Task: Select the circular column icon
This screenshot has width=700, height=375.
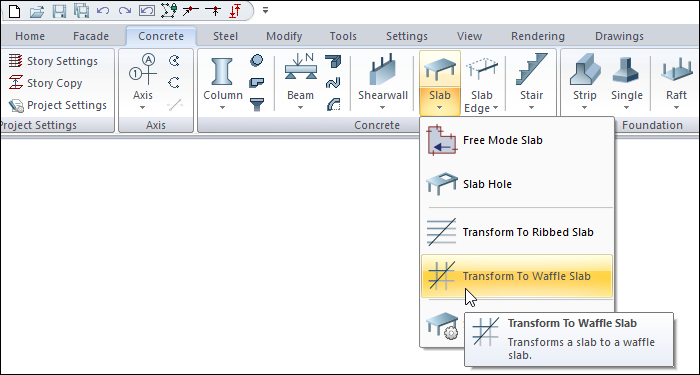Action: 257,60
